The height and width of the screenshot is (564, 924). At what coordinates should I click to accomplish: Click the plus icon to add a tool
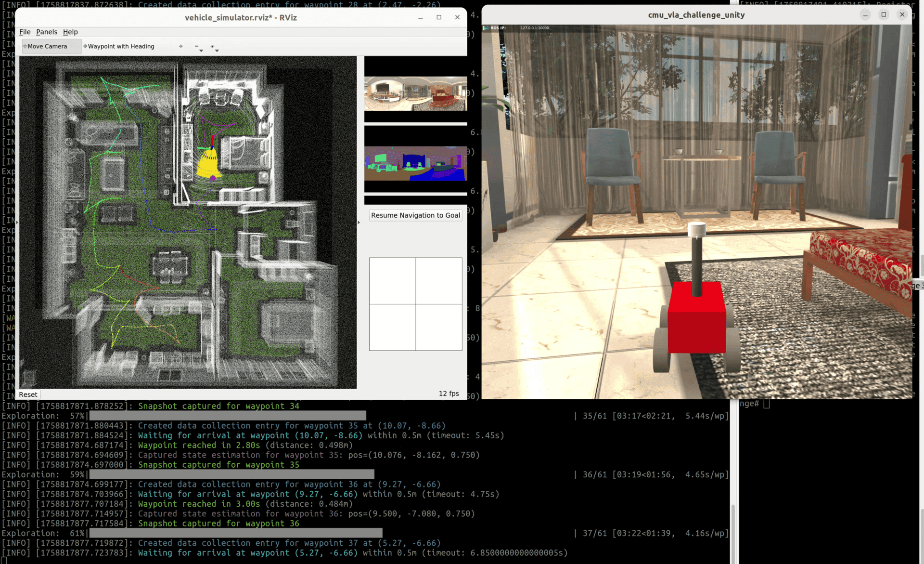(181, 46)
